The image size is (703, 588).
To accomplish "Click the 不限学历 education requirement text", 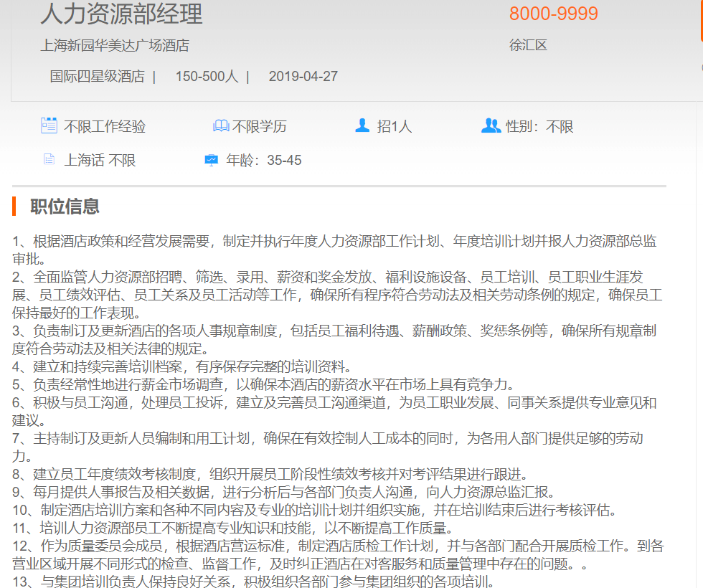I will pyautogui.click(x=259, y=127).
